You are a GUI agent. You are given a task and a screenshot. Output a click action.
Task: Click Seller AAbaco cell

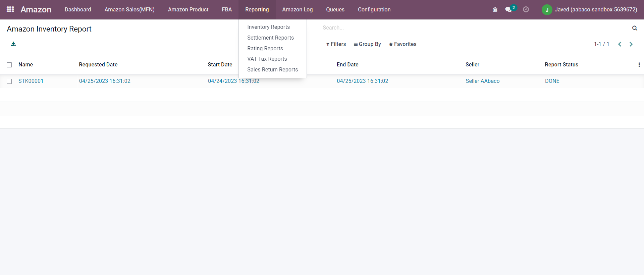click(x=482, y=81)
